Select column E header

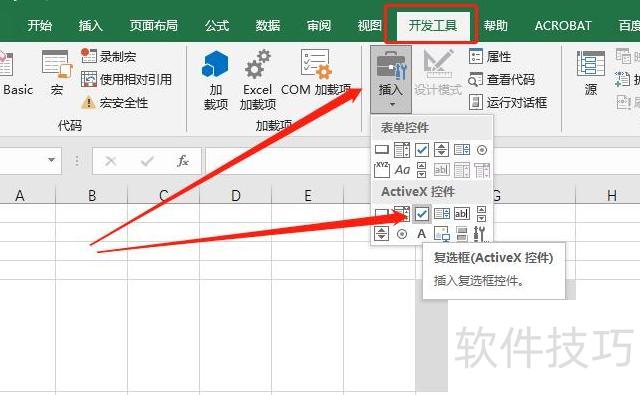point(308,196)
